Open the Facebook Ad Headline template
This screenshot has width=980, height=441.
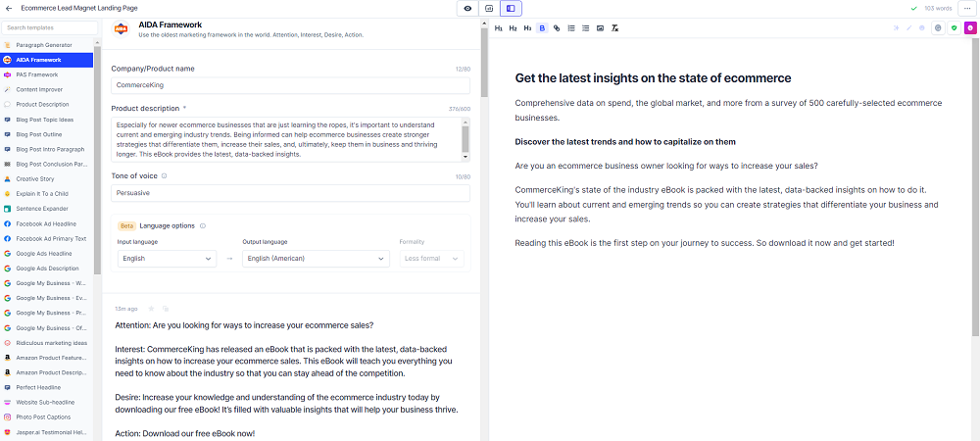point(47,223)
